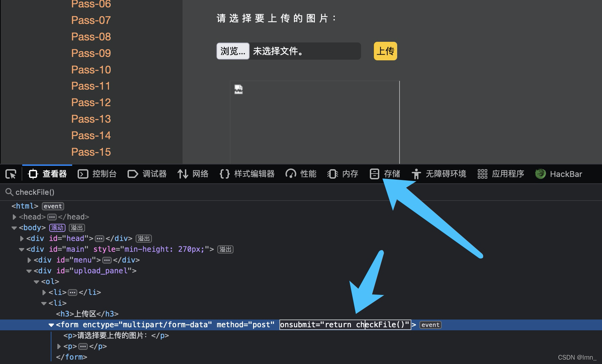Click the broken image icon

coord(239,89)
